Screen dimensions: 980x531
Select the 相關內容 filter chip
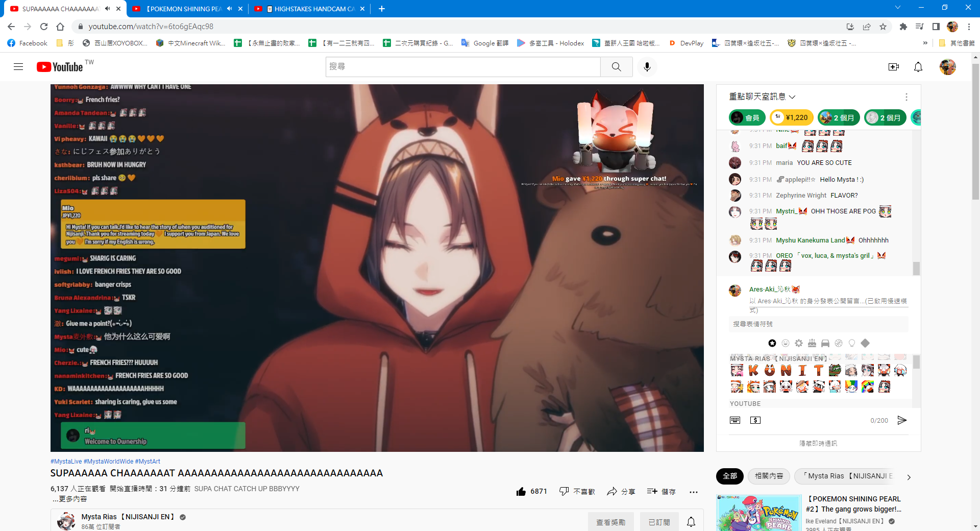[769, 476]
